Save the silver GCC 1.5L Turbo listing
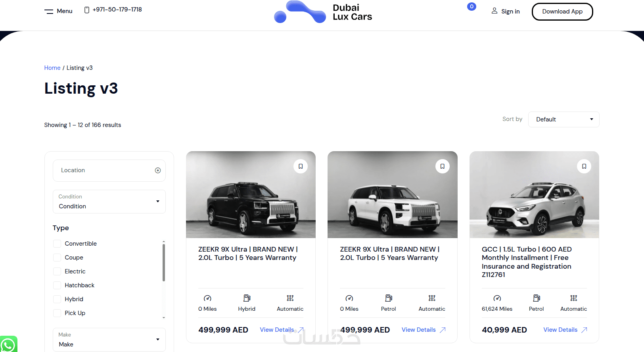 pos(584,166)
